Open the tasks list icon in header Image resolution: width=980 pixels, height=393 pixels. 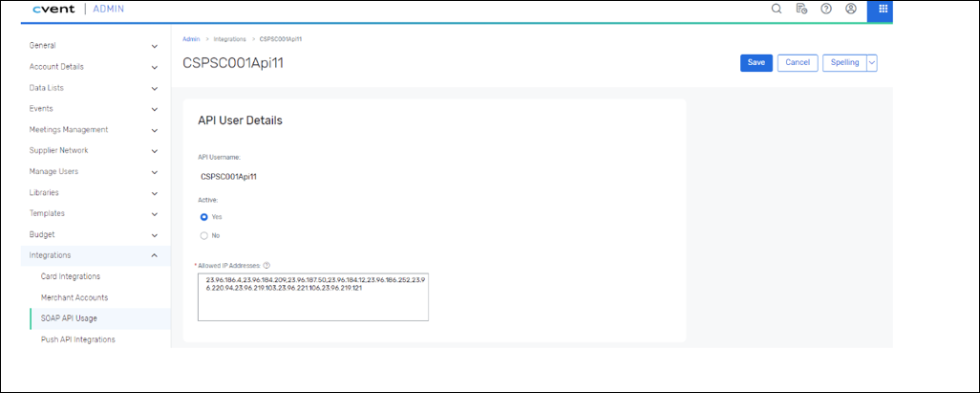(801, 9)
